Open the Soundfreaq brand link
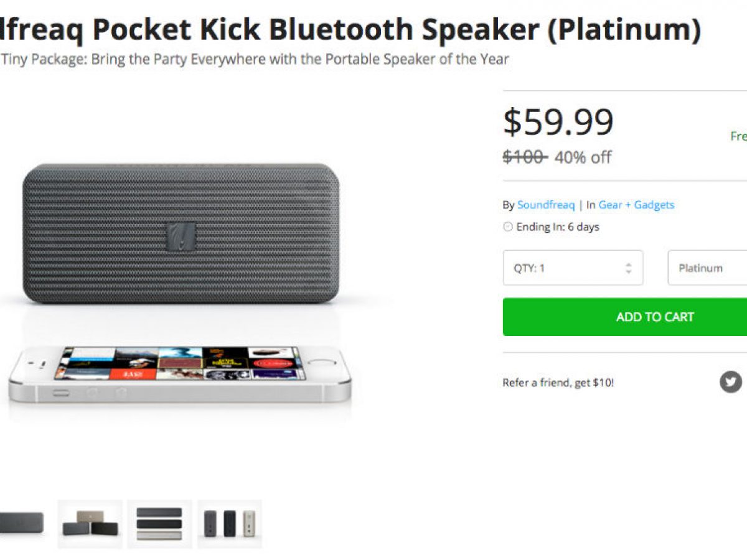The height and width of the screenshot is (560, 747). pyautogui.click(x=545, y=205)
